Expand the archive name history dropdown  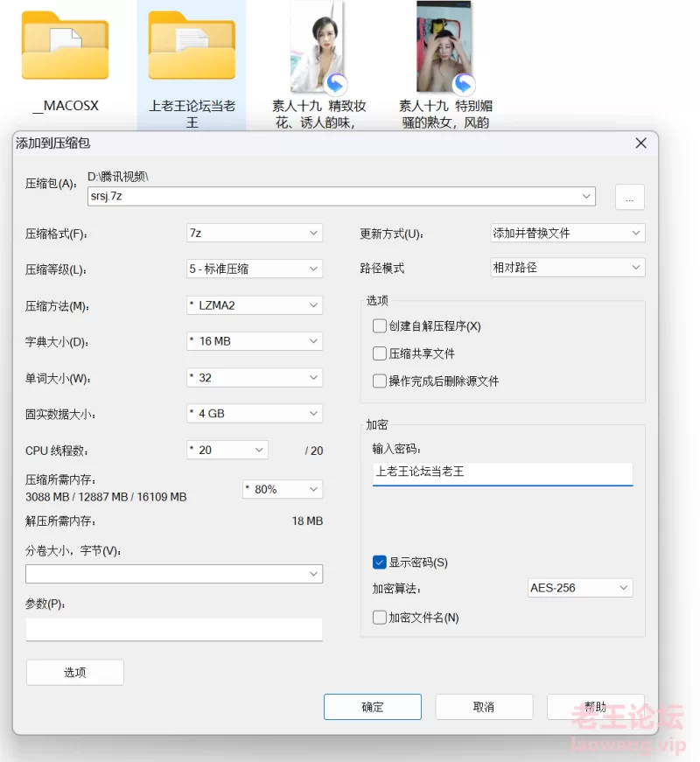[x=586, y=196]
